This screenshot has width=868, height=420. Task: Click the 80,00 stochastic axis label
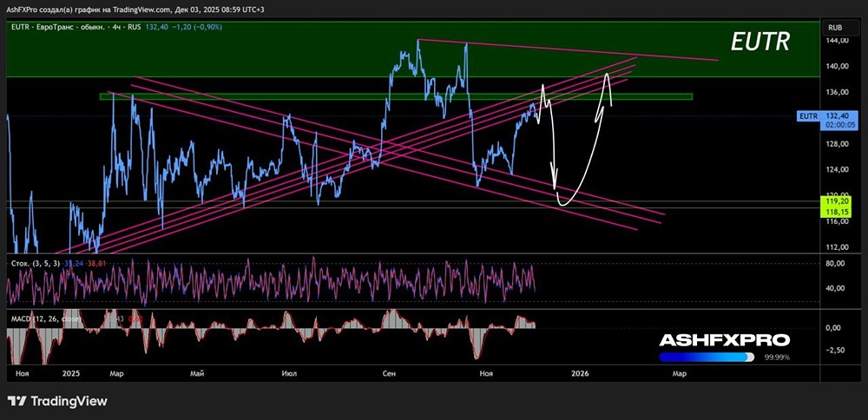pyautogui.click(x=835, y=264)
